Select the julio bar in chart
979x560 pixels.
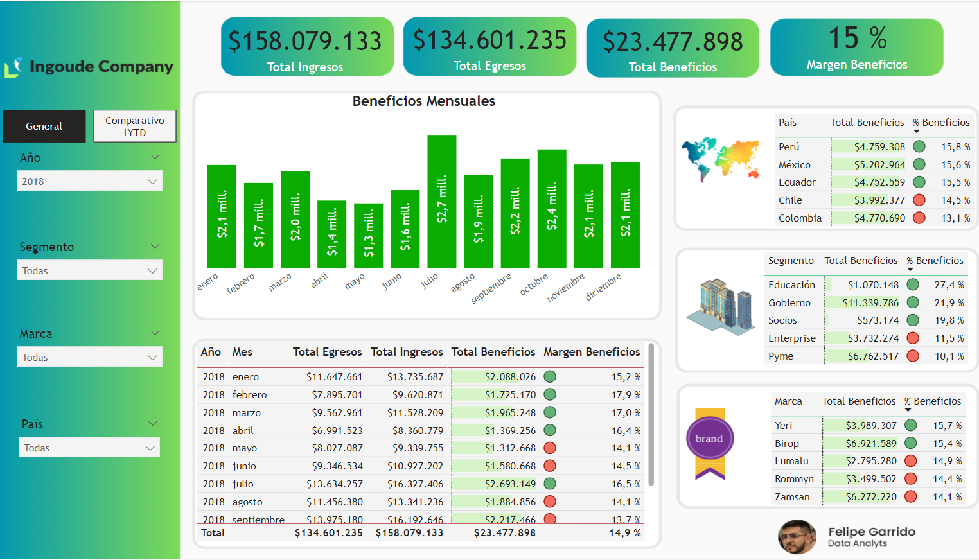tap(442, 201)
